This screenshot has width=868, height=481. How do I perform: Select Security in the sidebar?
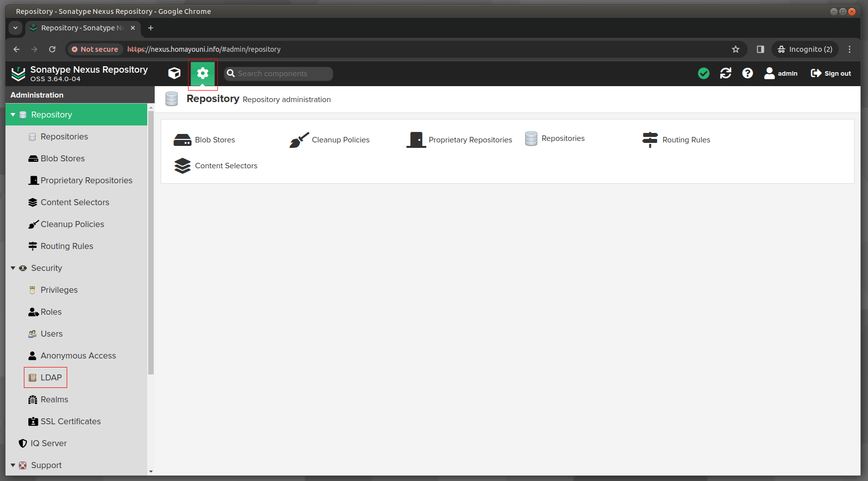(76, 268)
